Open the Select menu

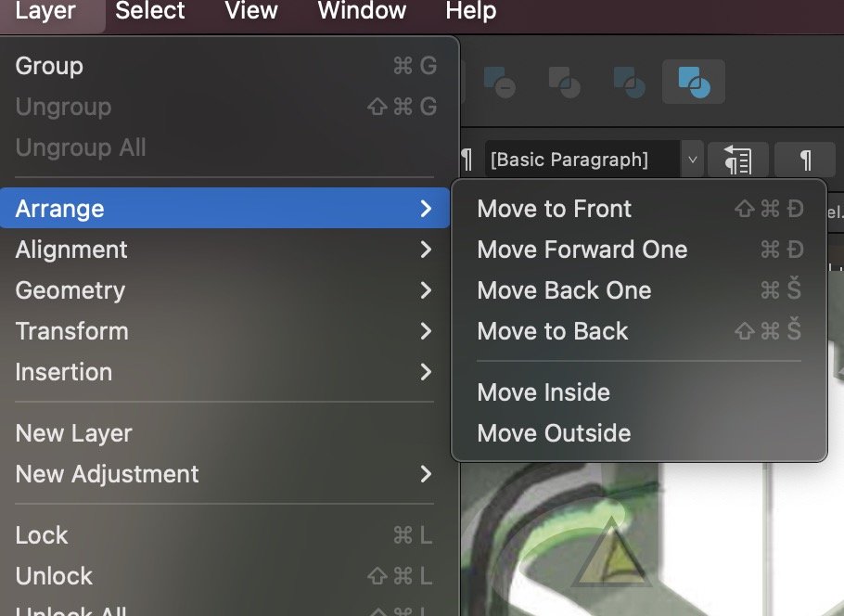coord(149,12)
